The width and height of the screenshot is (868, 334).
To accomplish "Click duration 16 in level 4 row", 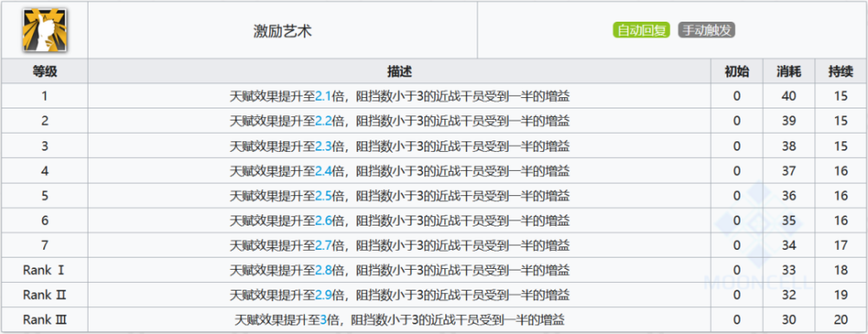I will (x=841, y=171).
